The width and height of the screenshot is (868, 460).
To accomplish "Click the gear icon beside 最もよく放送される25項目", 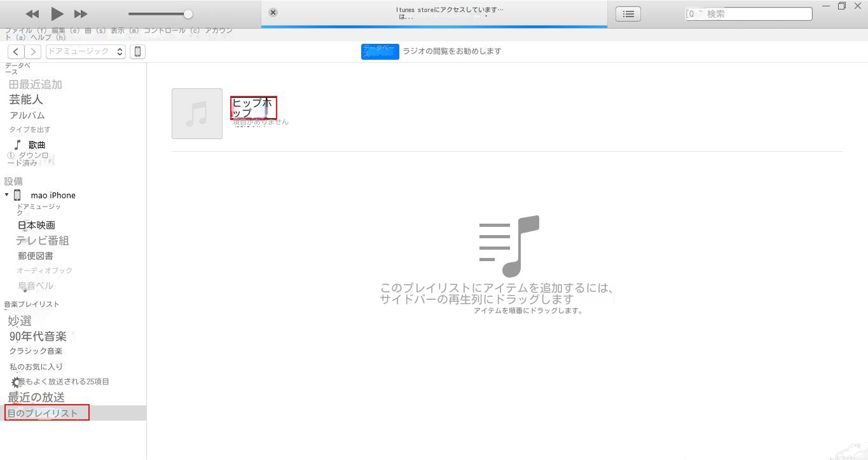I will pyautogui.click(x=16, y=382).
